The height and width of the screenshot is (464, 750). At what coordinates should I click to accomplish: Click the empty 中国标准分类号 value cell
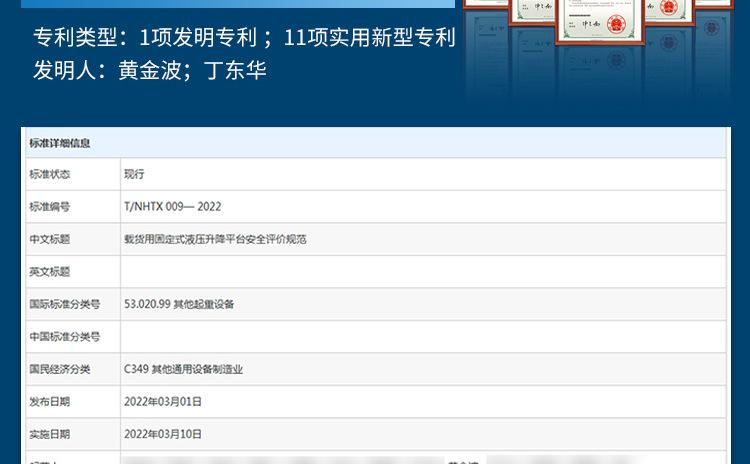click(x=422, y=336)
